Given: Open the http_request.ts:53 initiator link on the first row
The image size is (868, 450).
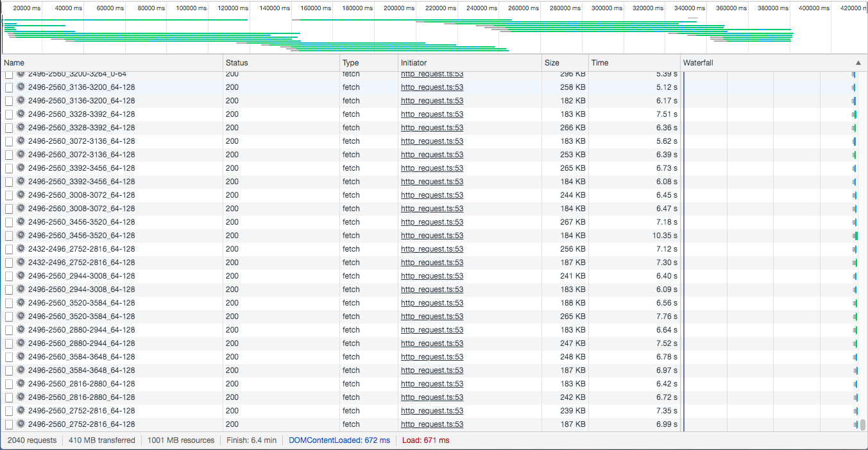Looking at the screenshot, I should [x=432, y=74].
